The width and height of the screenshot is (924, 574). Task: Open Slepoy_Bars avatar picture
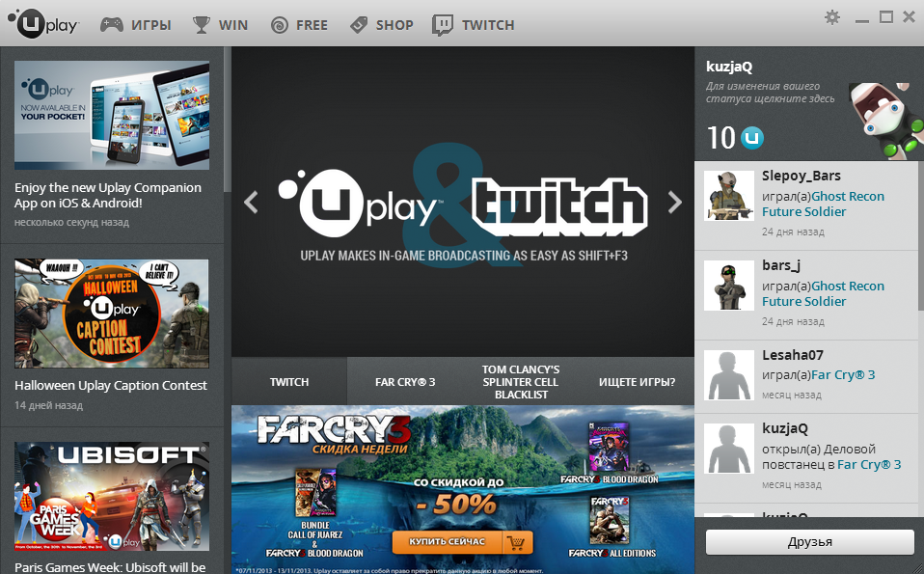coord(729,196)
